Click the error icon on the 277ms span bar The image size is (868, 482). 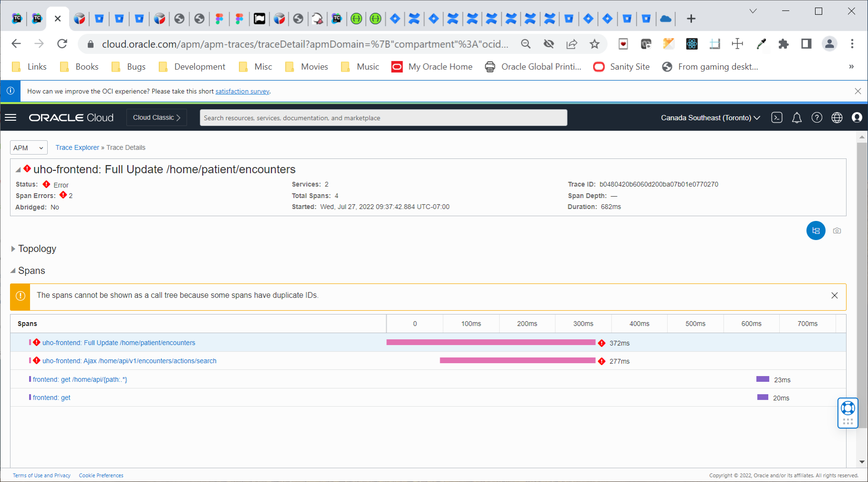tap(601, 361)
